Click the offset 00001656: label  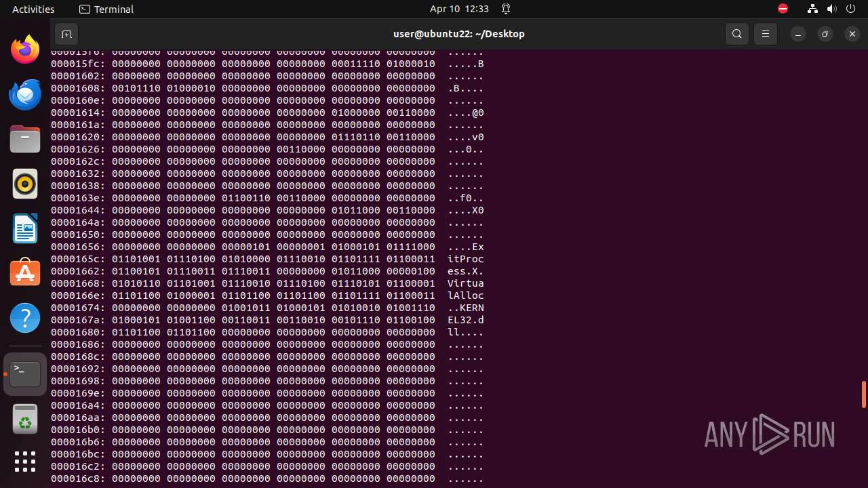pos(78,247)
